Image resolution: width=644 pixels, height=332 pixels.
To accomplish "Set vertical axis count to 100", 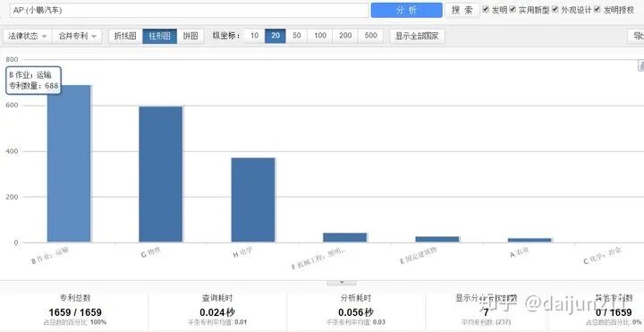I will pos(320,36).
